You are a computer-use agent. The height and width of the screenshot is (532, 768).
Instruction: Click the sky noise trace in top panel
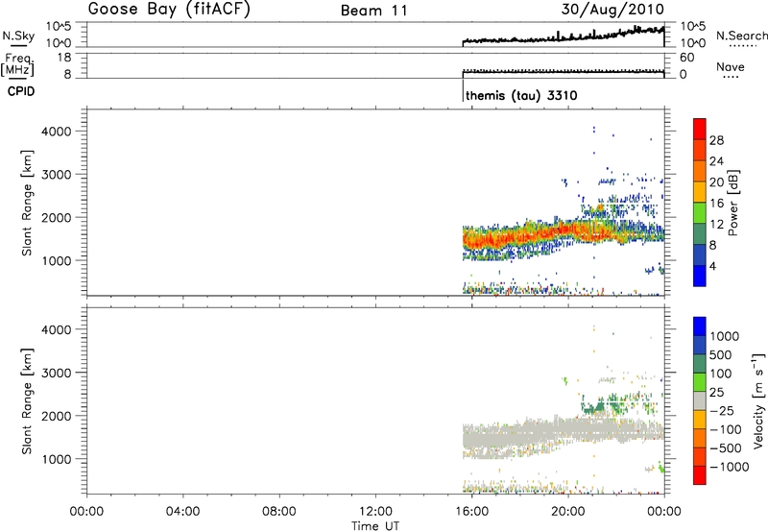pyautogui.click(x=564, y=38)
